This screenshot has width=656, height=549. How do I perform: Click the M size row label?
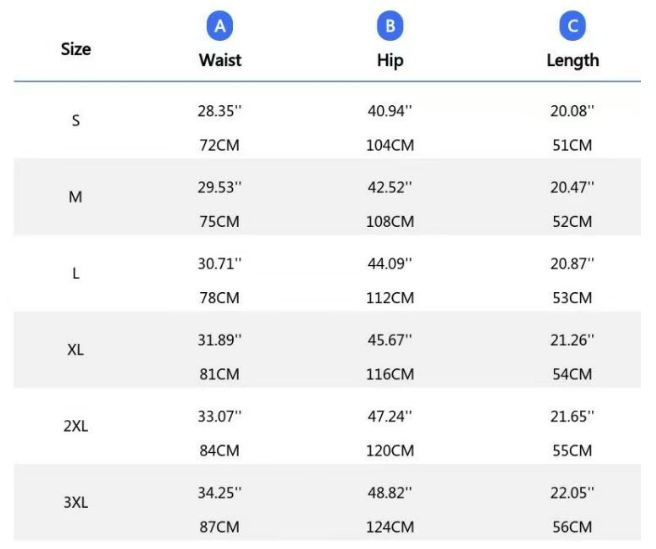pyautogui.click(x=76, y=197)
